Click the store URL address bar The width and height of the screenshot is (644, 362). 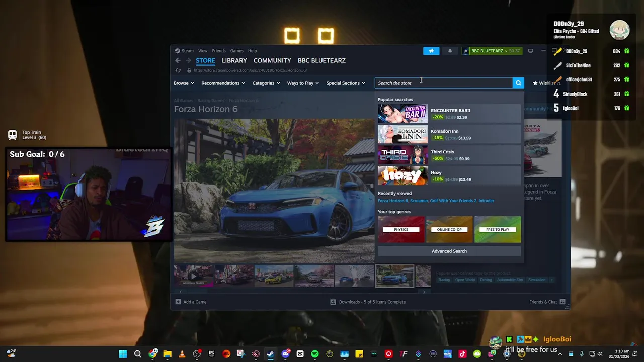click(x=250, y=70)
